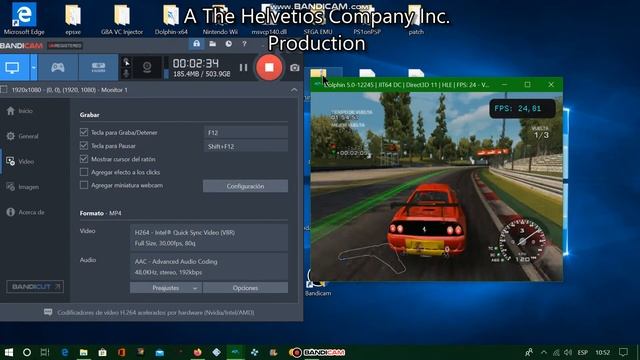
Task: Click the 1920x1080 Monitor 1 text
Action: click(x=70, y=90)
